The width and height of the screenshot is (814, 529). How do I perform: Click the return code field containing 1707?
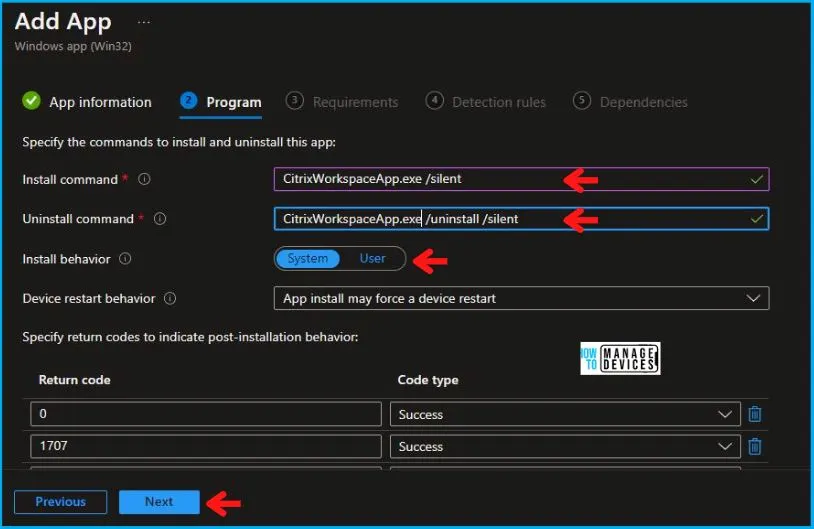[206, 446]
